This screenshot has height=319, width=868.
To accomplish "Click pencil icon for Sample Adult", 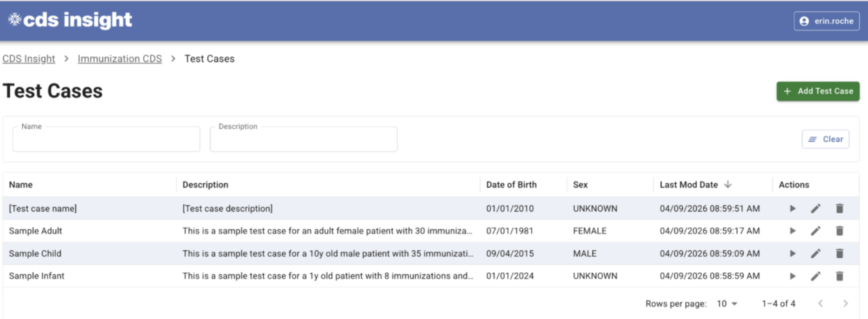I will [815, 231].
